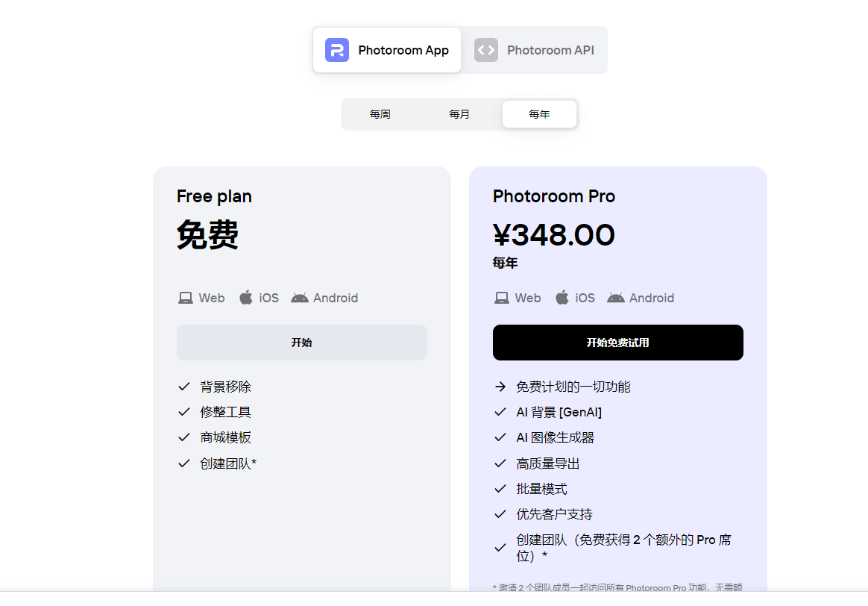
Task: Click the checkmark beside 商城模板
Action: coord(184,437)
